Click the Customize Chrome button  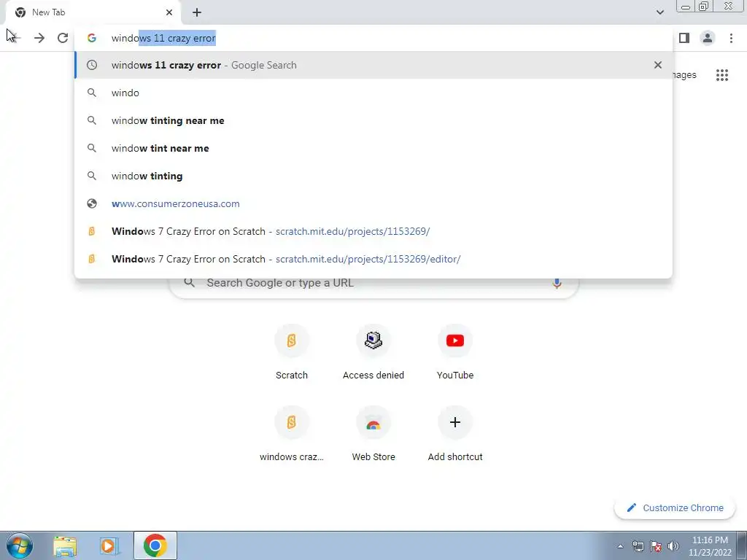click(x=675, y=507)
